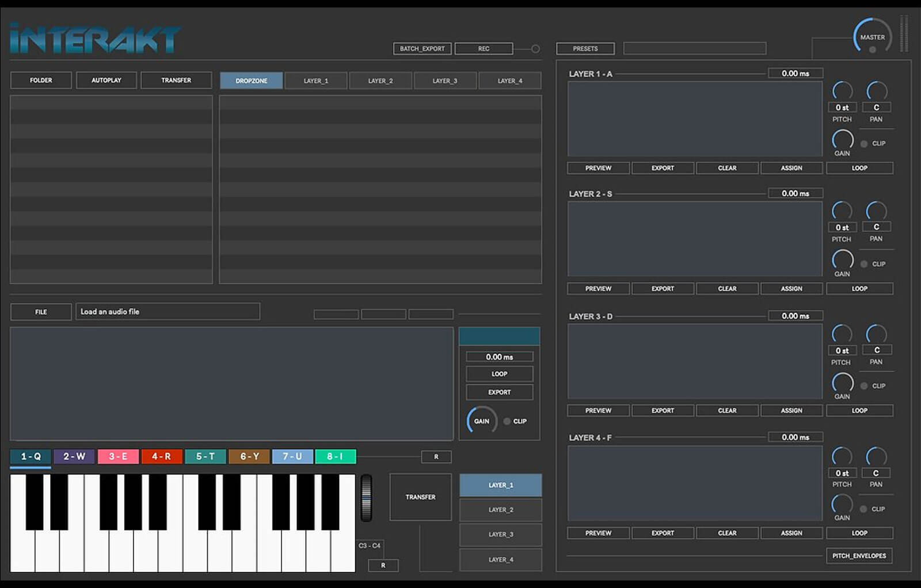This screenshot has height=588, width=921.
Task: Click the Layer 2 CLIP indicator
Action: [864, 264]
